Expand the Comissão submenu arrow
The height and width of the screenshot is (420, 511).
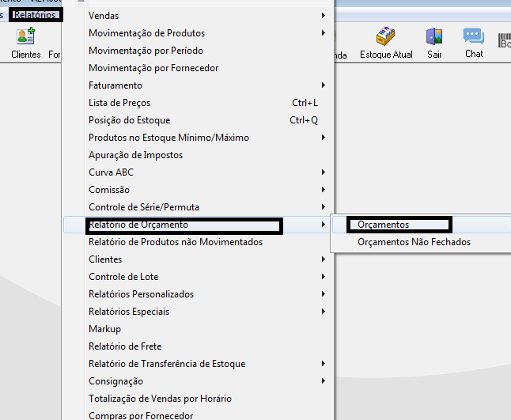pyautogui.click(x=324, y=189)
